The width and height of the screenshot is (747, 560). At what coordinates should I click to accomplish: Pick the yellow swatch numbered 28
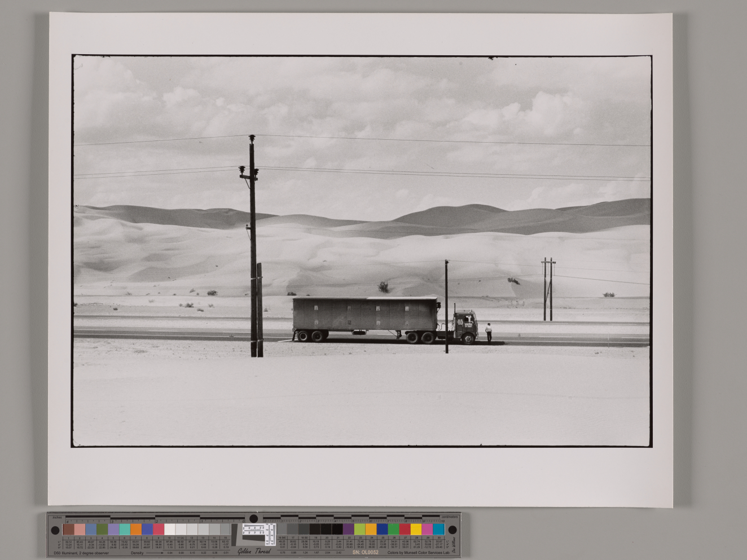(416, 530)
